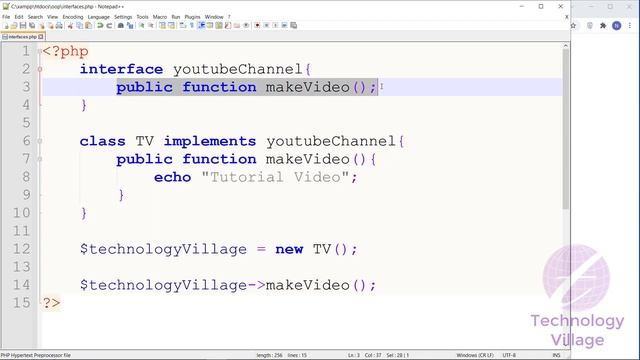Click the New file toolbar icon
This screenshot has height=360, width=640.
(6, 25)
